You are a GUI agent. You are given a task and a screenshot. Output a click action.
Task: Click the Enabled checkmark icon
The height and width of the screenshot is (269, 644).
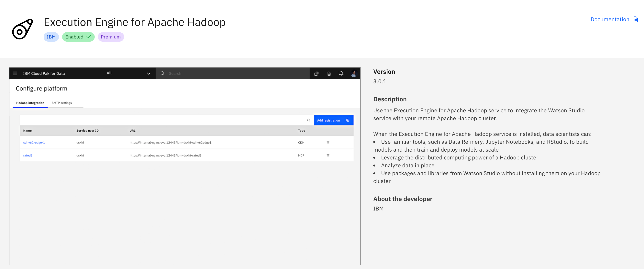(x=88, y=37)
